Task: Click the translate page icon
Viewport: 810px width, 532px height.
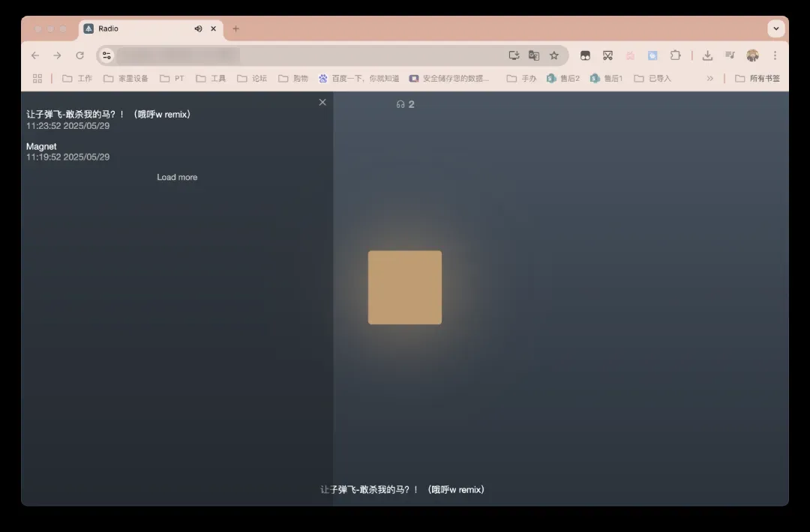Action: (534, 55)
